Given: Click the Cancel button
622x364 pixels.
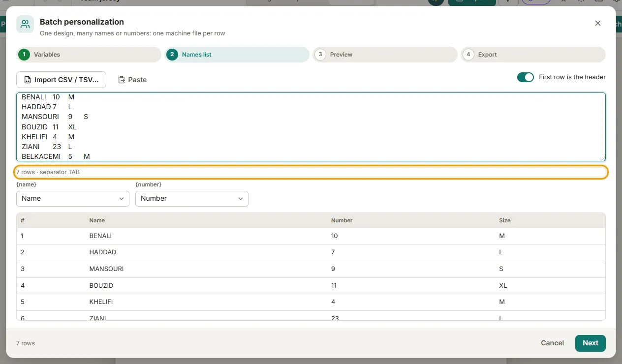Looking at the screenshot, I should point(552,343).
